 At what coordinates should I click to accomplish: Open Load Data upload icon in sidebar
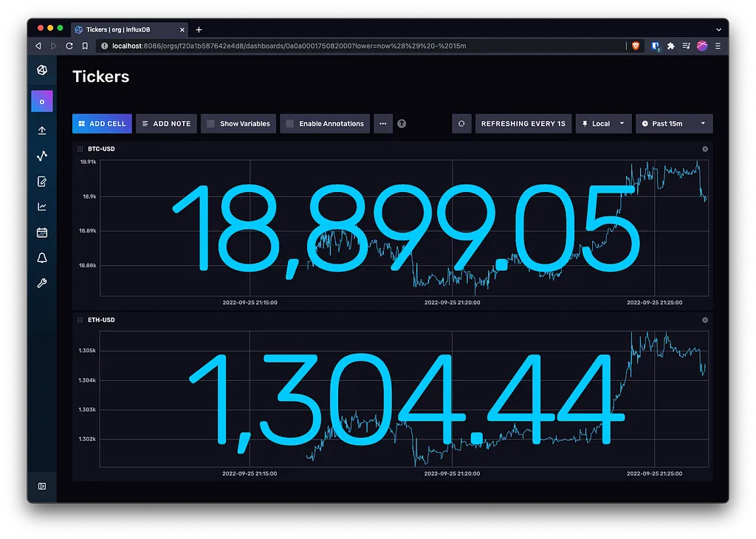coord(42,131)
